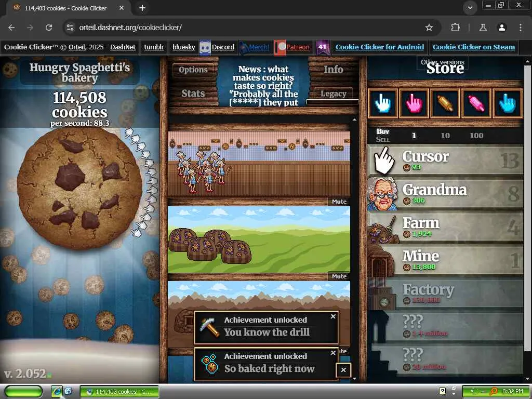Viewport: 532px width, 399px height.
Task: Rename Hungry Spaghetti's bakery
Action: tap(79, 72)
